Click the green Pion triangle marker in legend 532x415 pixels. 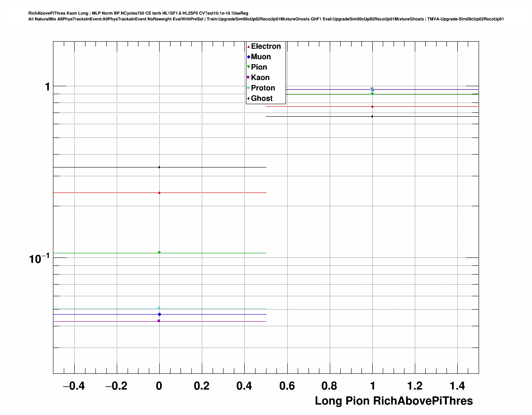(248, 67)
